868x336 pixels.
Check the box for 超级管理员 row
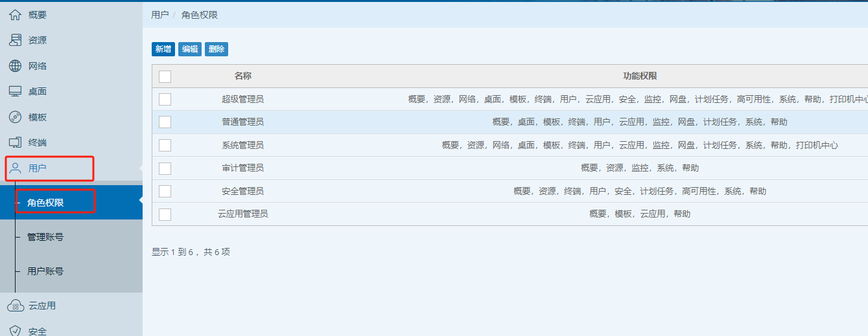click(x=165, y=99)
